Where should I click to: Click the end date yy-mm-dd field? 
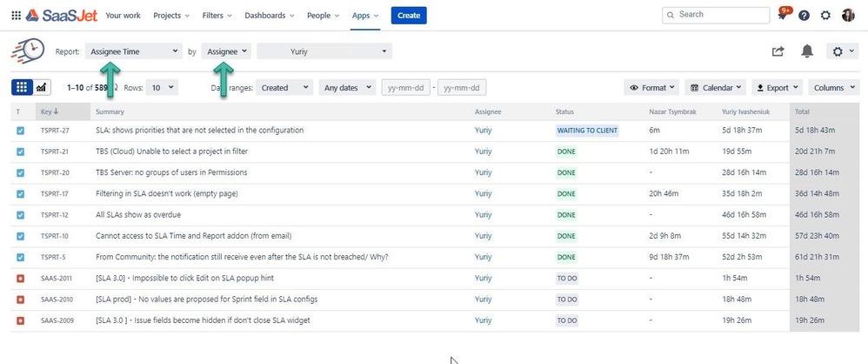tap(462, 88)
